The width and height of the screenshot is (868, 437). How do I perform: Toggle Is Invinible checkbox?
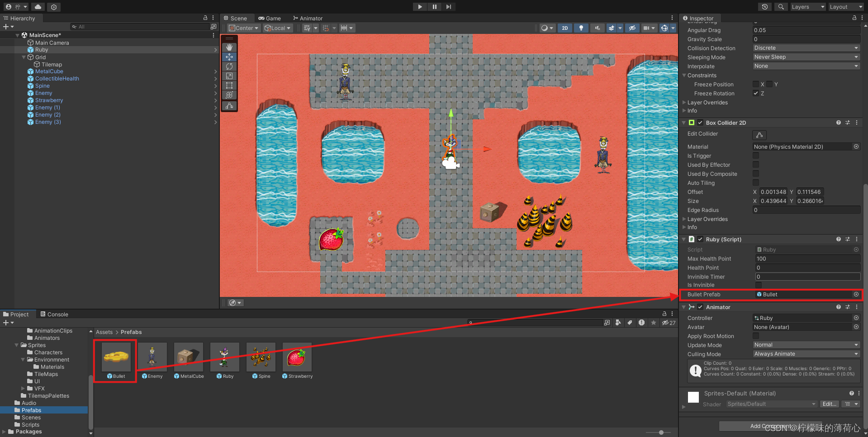759,285
